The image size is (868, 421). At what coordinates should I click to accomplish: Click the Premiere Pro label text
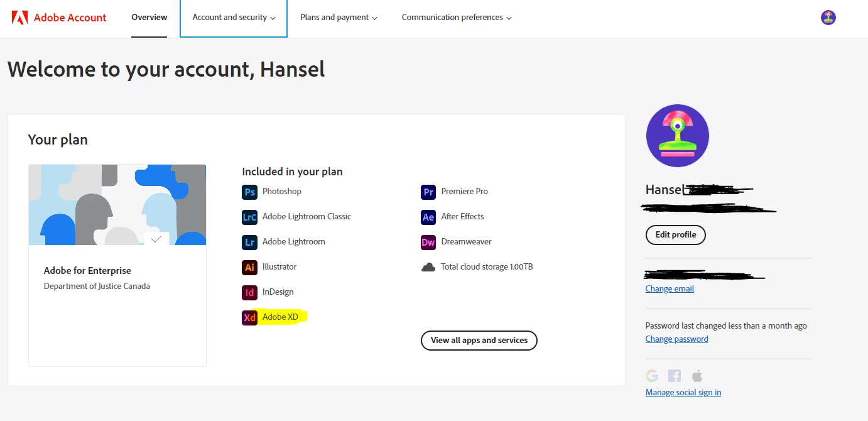pyautogui.click(x=465, y=192)
